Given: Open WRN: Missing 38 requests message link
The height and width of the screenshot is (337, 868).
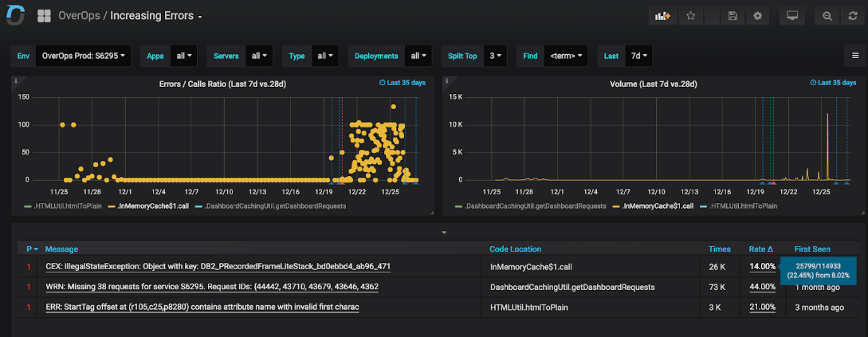Looking at the screenshot, I should 212,287.
